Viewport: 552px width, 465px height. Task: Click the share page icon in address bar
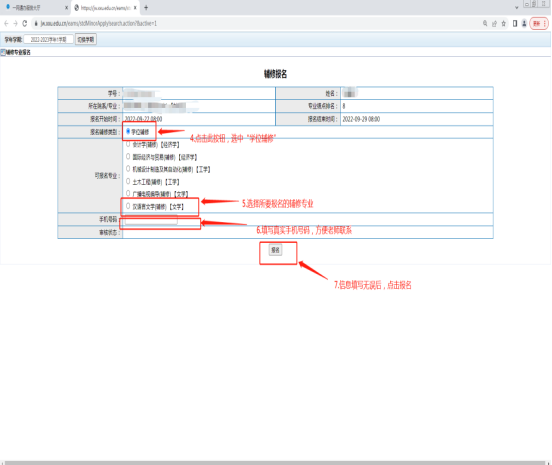tap(494, 23)
